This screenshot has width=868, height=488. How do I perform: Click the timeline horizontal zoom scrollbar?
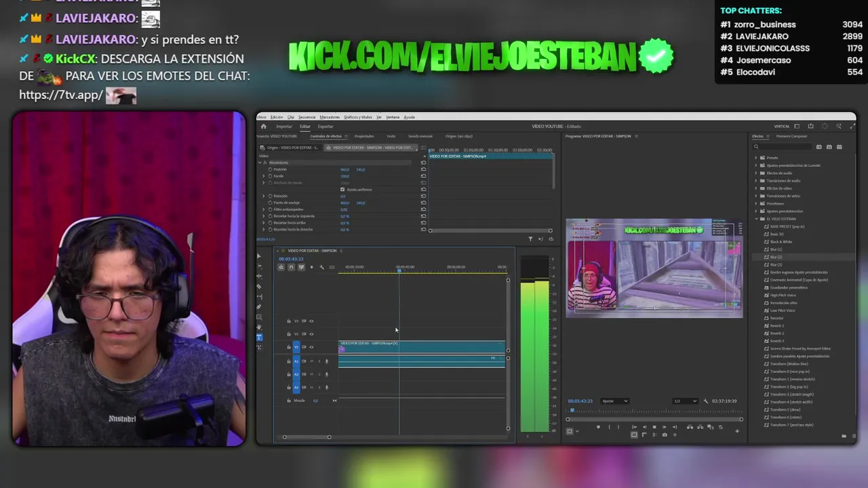point(307,437)
